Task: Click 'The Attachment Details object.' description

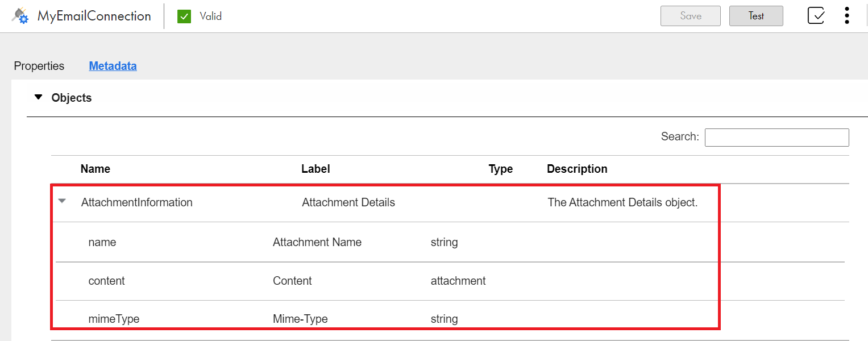Action: 622,202
